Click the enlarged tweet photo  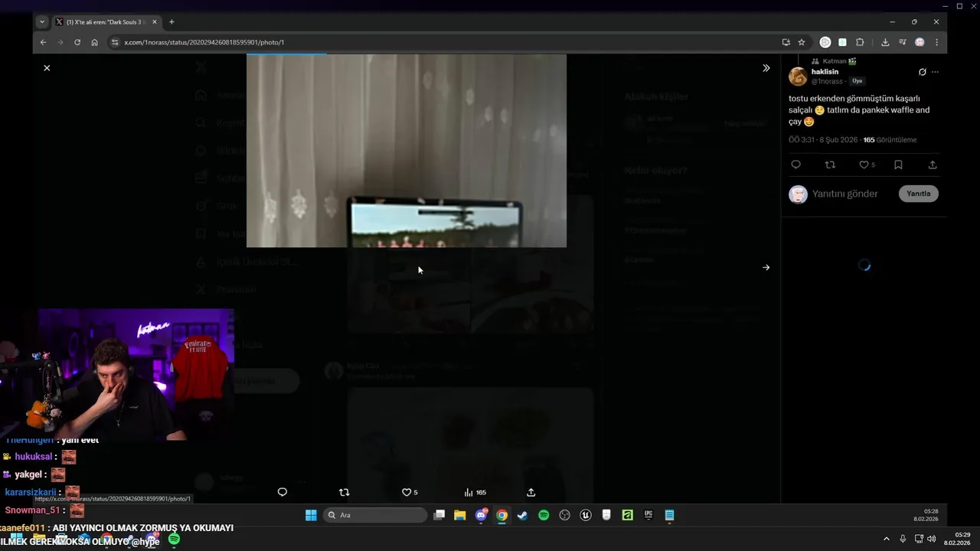(407, 151)
